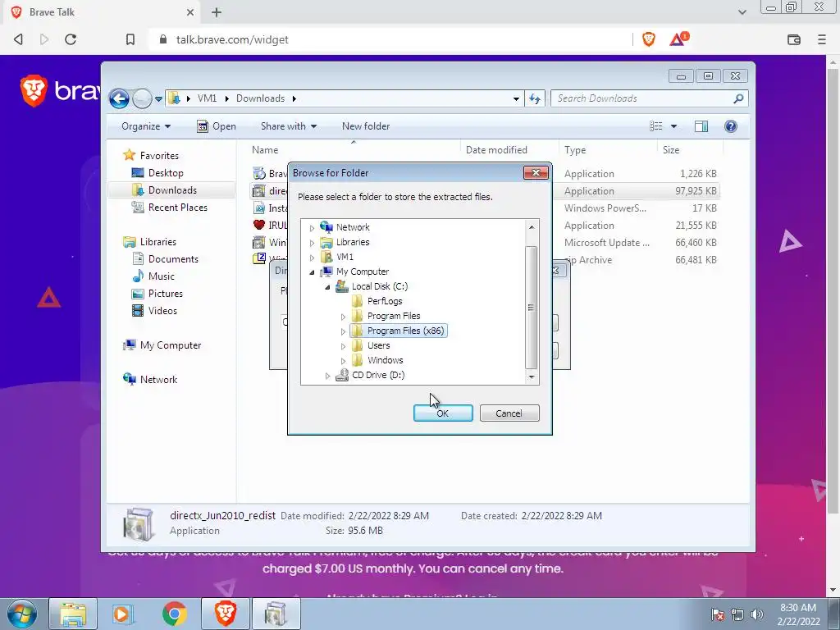Select CD Drive (D:) in tree
The image size is (840, 630).
coord(377,375)
